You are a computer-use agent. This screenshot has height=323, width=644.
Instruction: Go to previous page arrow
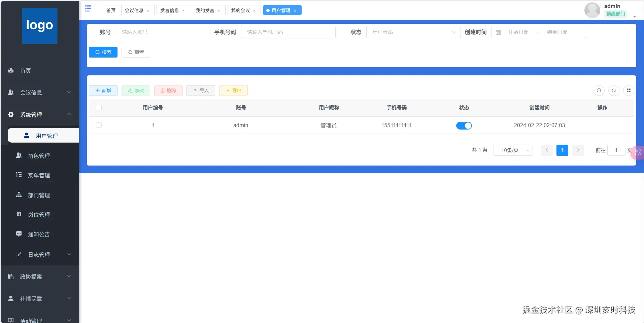click(547, 150)
